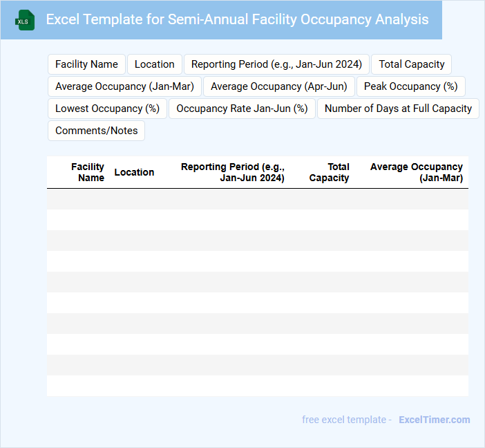Click the Location column header
This screenshot has height=448, width=485.
click(134, 172)
